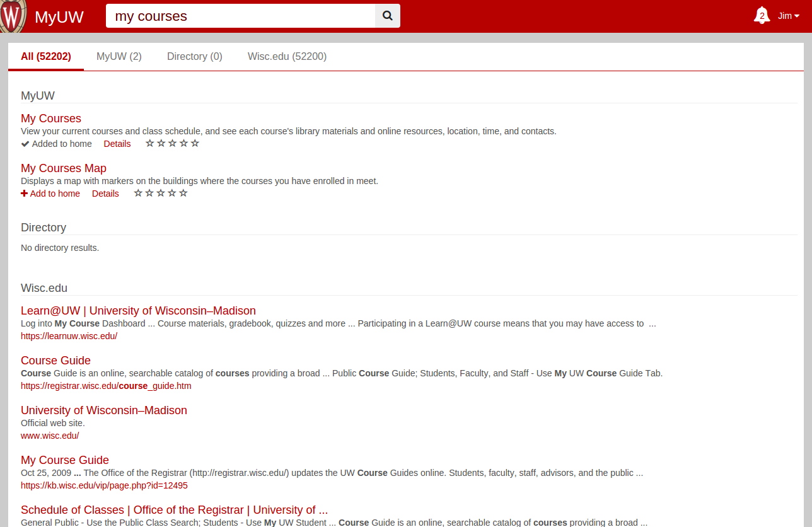Give My Courses a one-star rating
812x527 pixels.
coord(149,144)
